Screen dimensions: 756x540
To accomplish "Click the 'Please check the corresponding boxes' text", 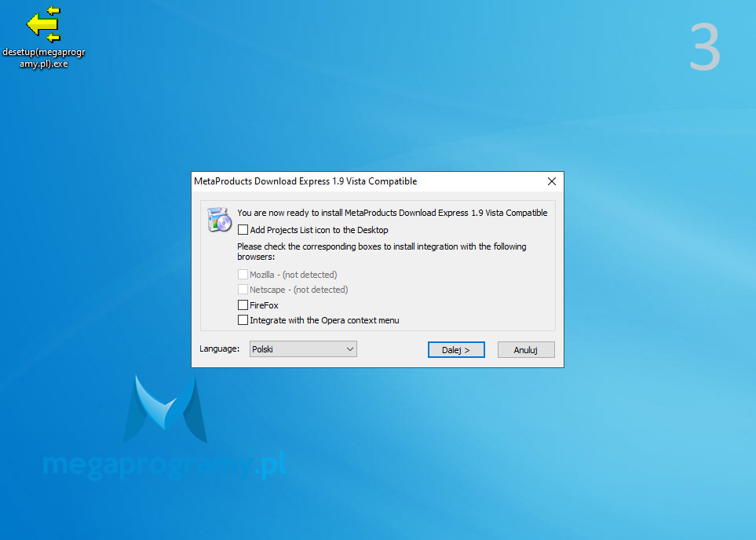I will tap(382, 252).
